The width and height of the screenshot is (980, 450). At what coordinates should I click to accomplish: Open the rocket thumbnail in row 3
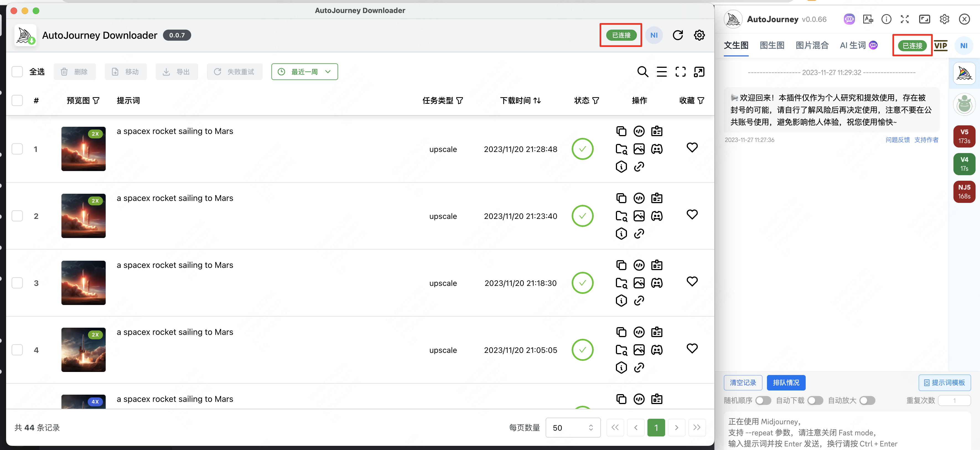click(x=83, y=283)
